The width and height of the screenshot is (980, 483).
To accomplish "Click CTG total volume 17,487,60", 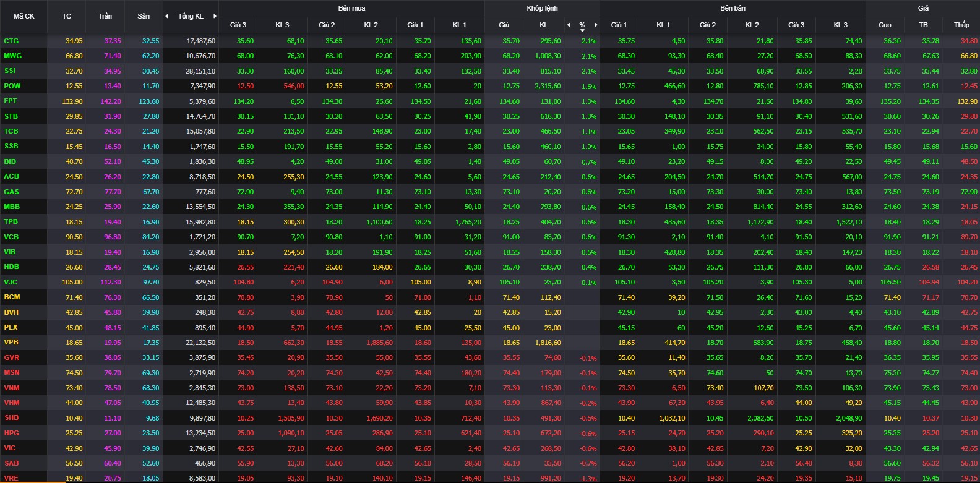I will [x=201, y=41].
